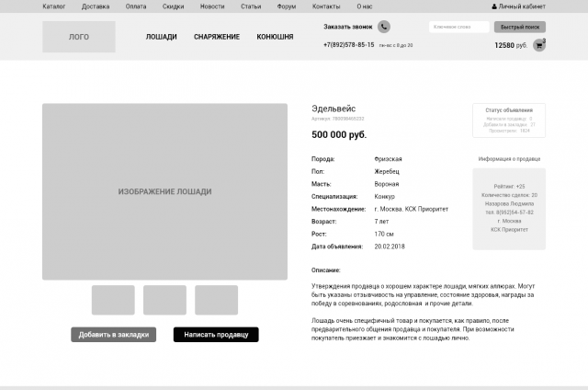This screenshot has height=390, width=588.
Task: Click Количество сделок: 20 text
Action: pyautogui.click(x=509, y=195)
